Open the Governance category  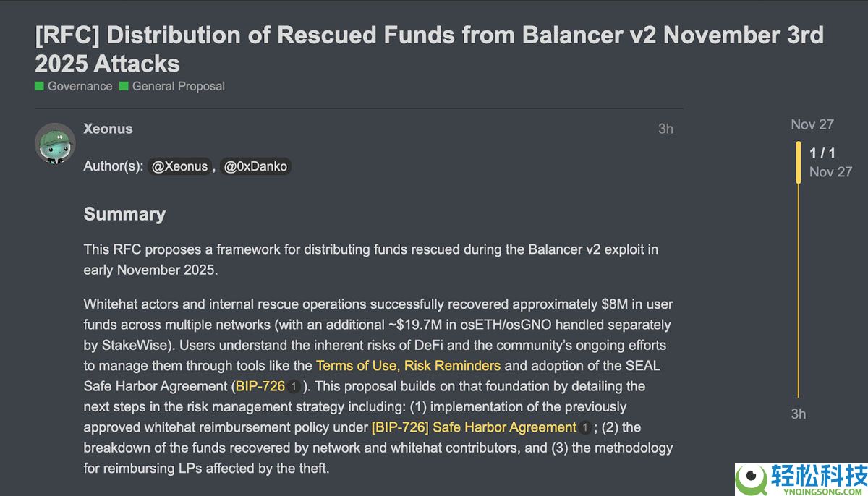pos(80,86)
